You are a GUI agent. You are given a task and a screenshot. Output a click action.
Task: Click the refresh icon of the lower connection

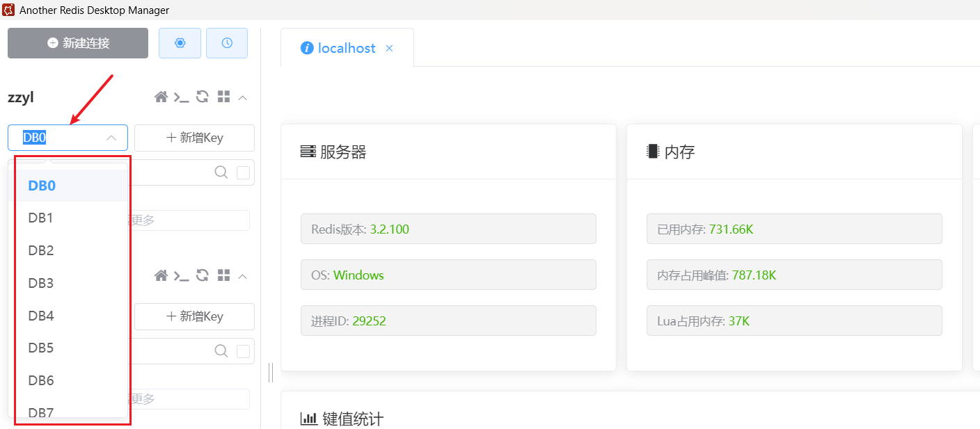[203, 276]
